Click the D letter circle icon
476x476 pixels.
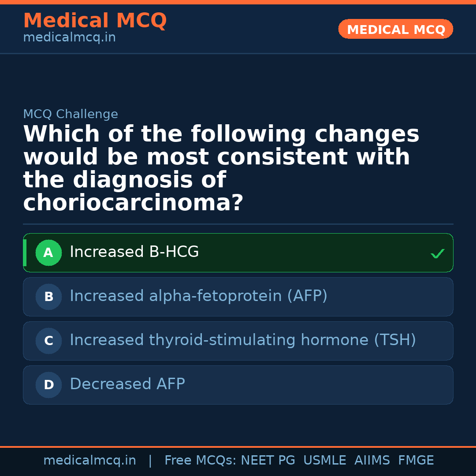48,385
